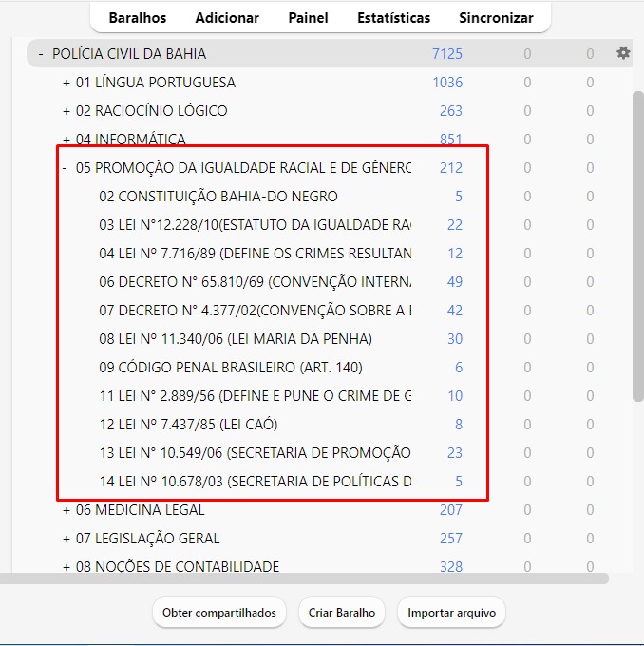Screen dimensions: 644x646
Task: Open the Estatísticas tab
Action: point(393,18)
